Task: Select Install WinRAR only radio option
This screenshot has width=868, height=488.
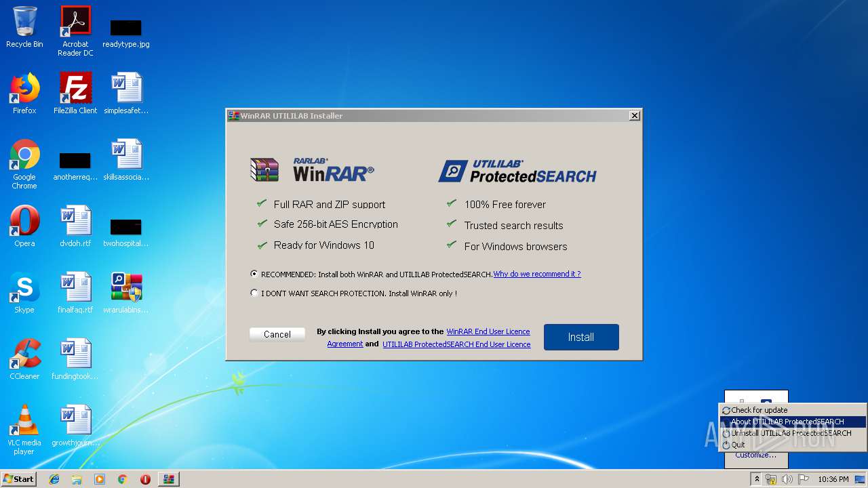Action: (254, 293)
